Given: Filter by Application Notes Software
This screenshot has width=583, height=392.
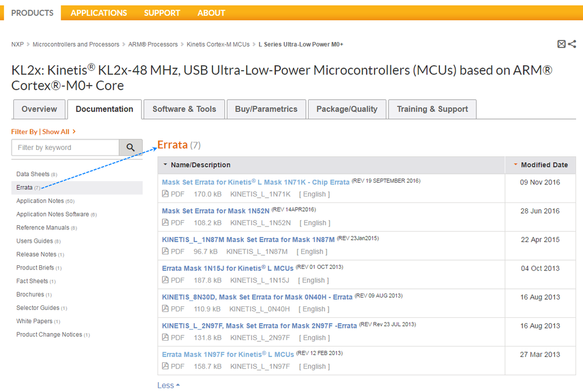Looking at the screenshot, I should point(57,214).
